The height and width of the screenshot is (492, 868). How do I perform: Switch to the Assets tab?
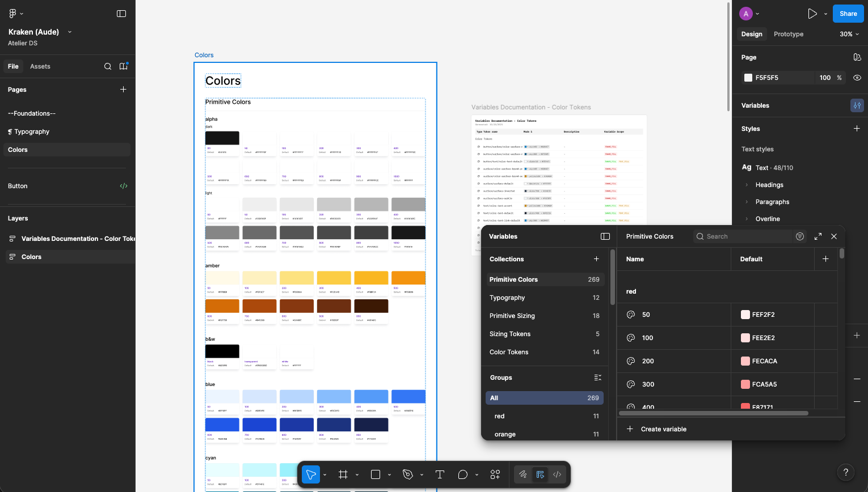pos(40,66)
